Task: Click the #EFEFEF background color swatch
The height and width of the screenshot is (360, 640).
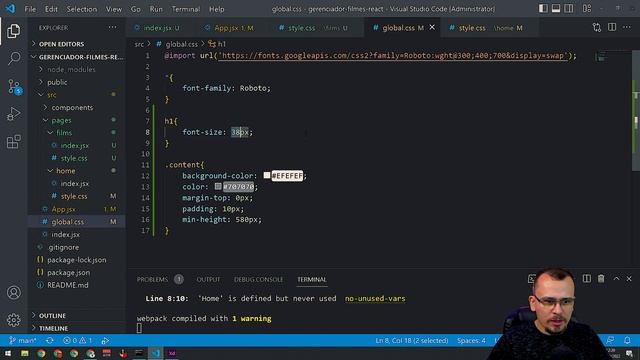Action: click(267, 175)
